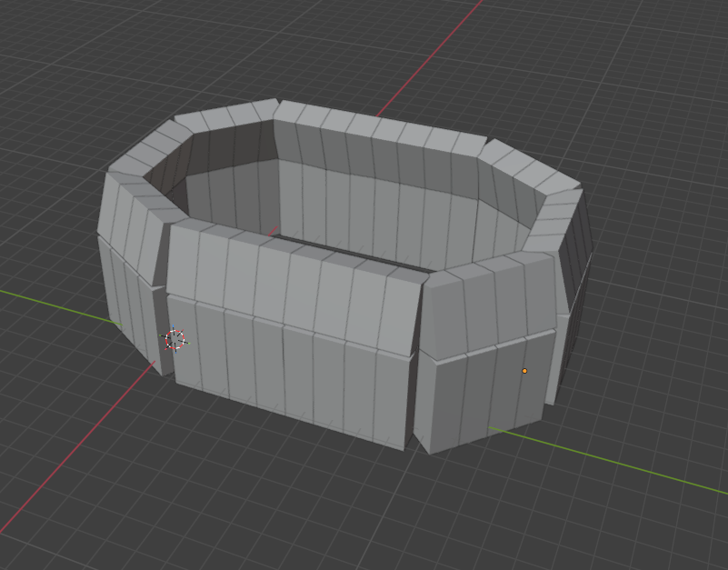Click the orange object origin dot
728x570 pixels.
[x=524, y=371]
